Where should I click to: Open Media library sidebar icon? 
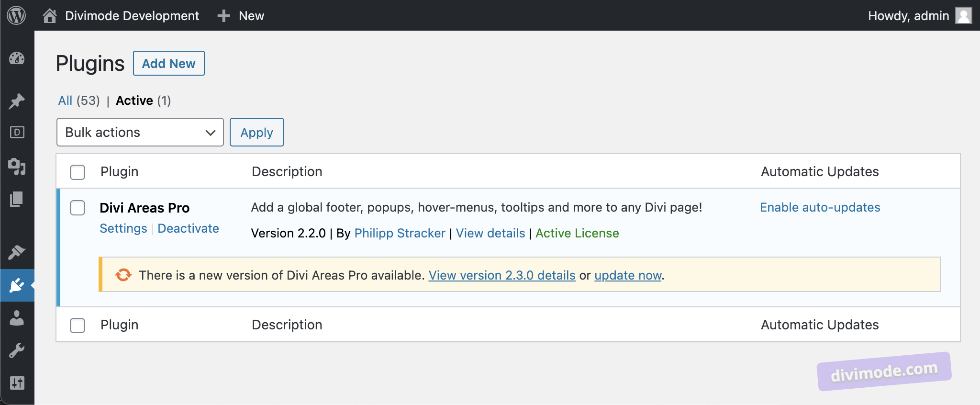click(x=17, y=166)
